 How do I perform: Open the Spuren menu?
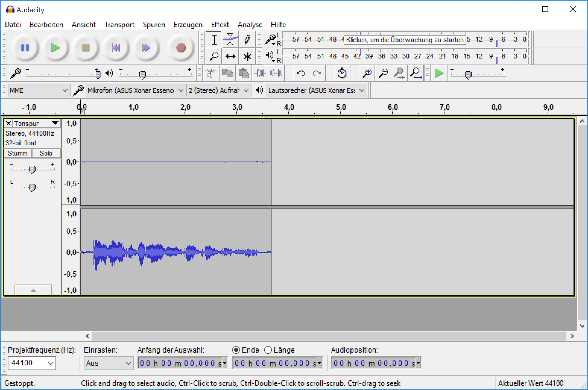coord(154,25)
